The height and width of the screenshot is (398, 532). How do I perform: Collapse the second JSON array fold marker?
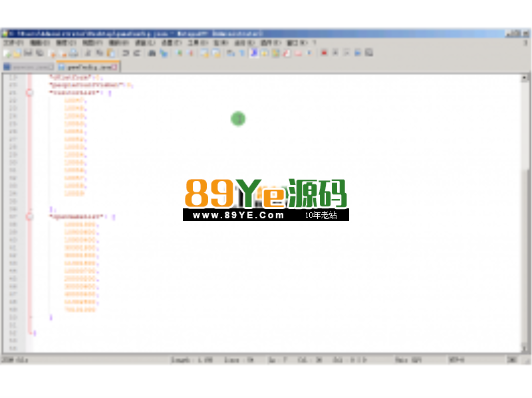coord(29,216)
